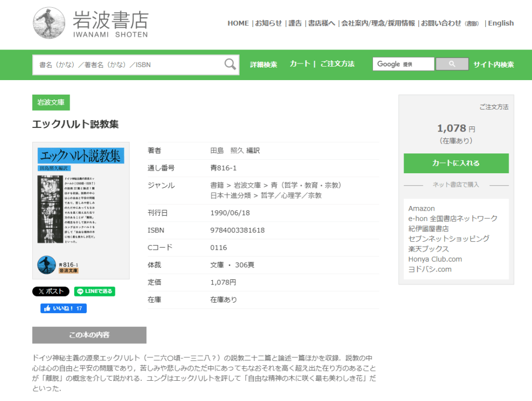Screen dimensions: 532x401
Task: Buy from 楽天ブックス link
Action: pos(428,249)
